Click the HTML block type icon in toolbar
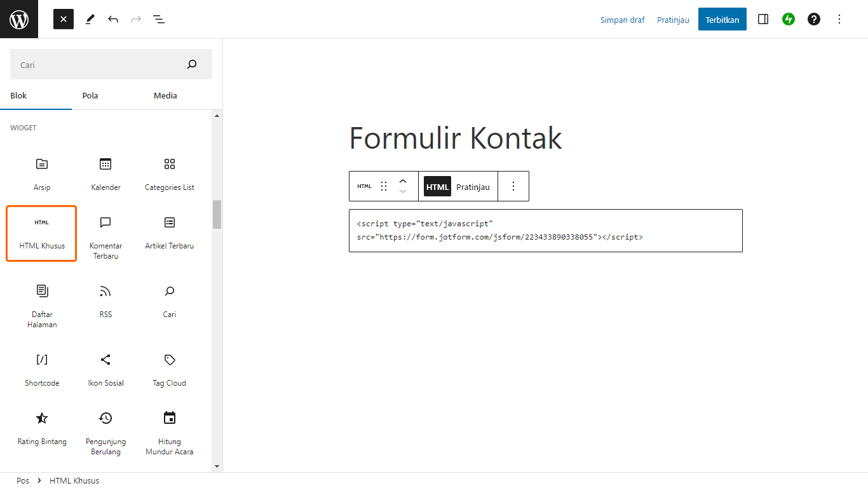Viewport: 868px width, 488px height. [x=364, y=186]
